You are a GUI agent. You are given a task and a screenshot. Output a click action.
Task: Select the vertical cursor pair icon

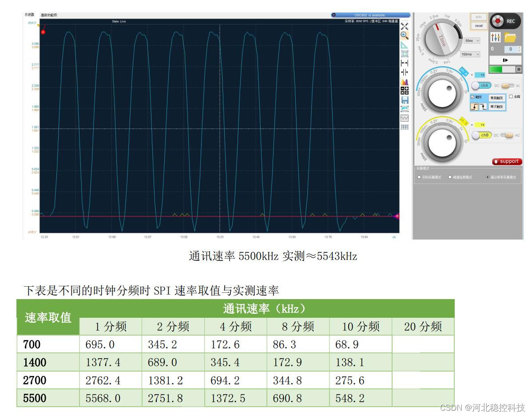tap(405, 72)
